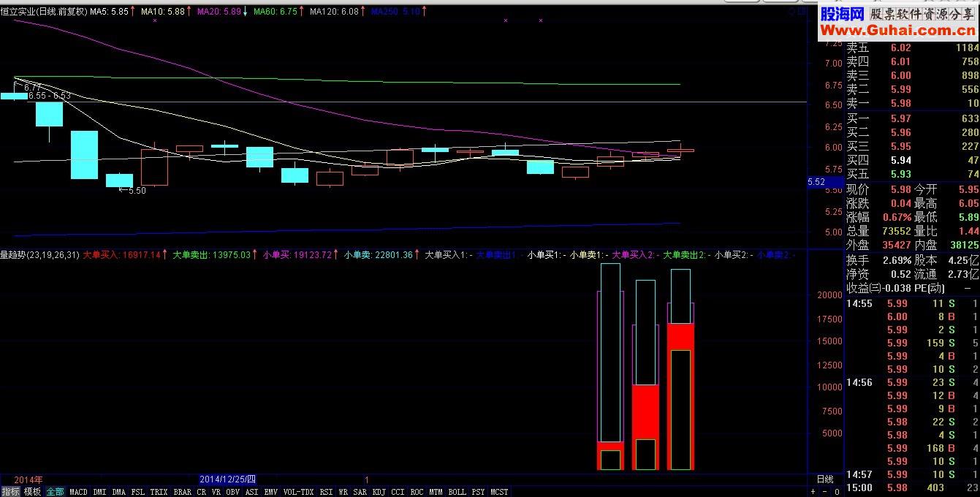Screen dimensions: 980x497
Task: Click the www.Guhai.com.cn website link
Action: 897,30
